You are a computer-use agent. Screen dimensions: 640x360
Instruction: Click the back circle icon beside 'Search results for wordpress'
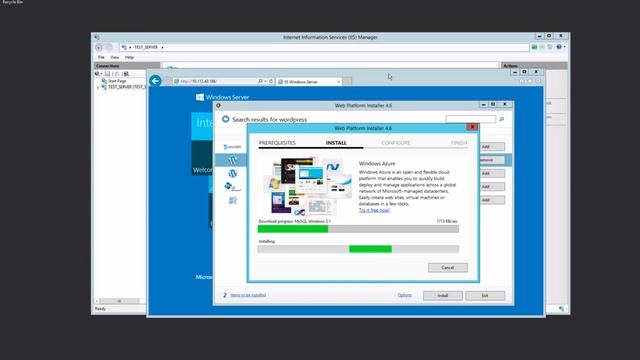pyautogui.click(x=225, y=119)
